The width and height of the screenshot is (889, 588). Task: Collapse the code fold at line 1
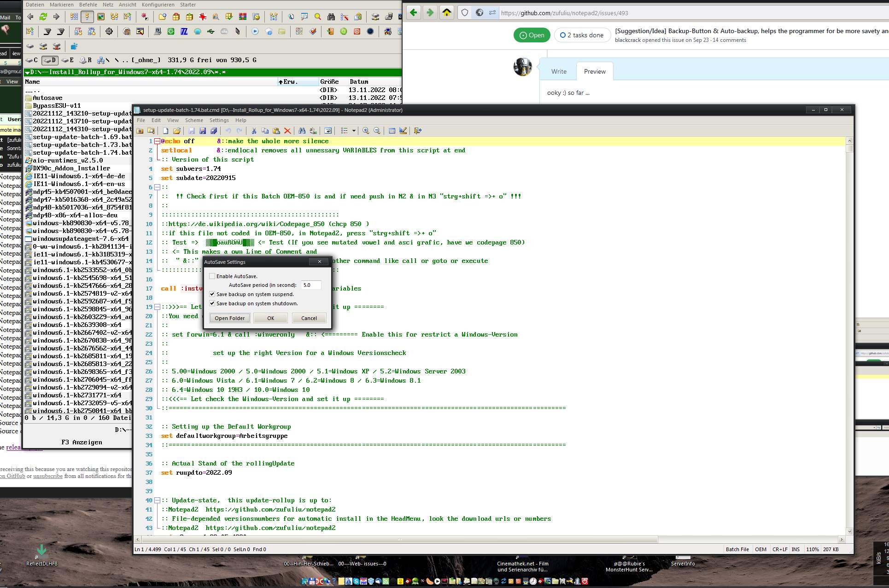click(x=157, y=141)
